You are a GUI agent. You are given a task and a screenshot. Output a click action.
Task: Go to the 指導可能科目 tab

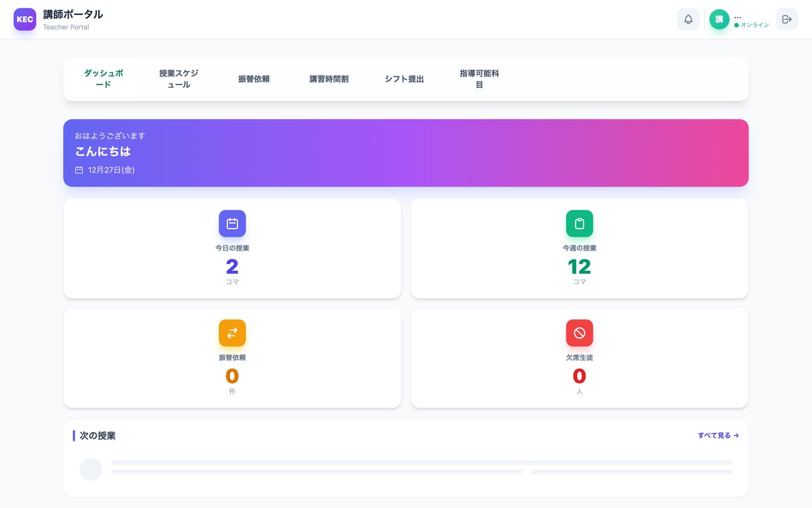point(478,79)
